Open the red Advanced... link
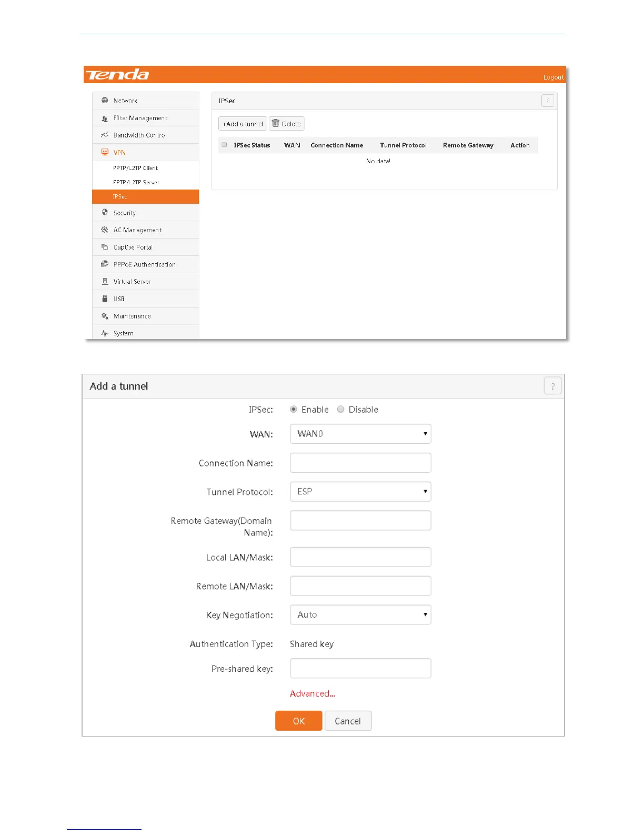Screen dimensions: 644x834 pos(313,693)
